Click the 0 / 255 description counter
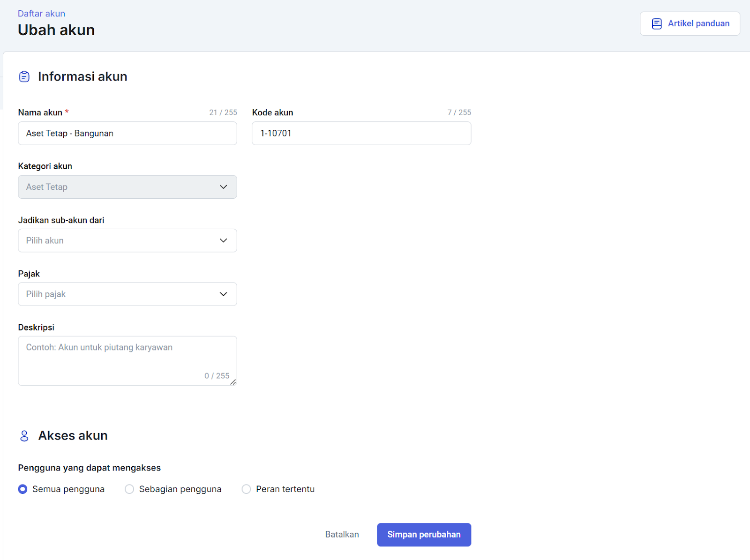The image size is (750, 560). pos(217,376)
